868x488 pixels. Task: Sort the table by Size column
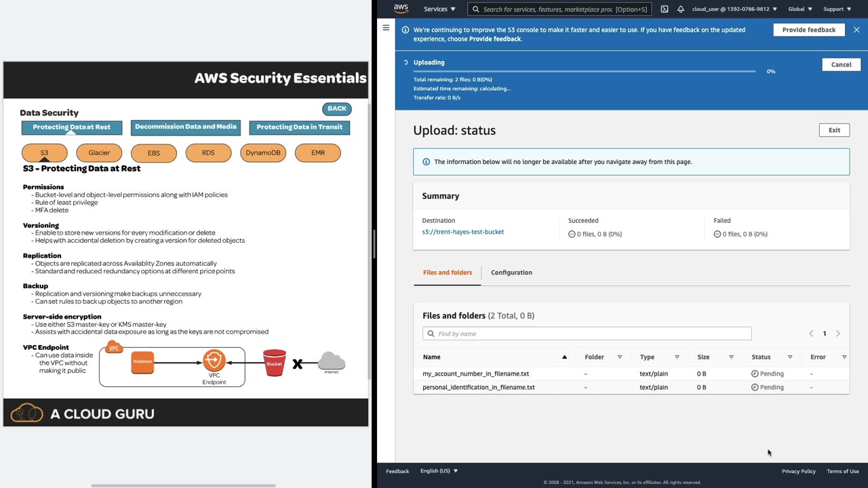731,357
